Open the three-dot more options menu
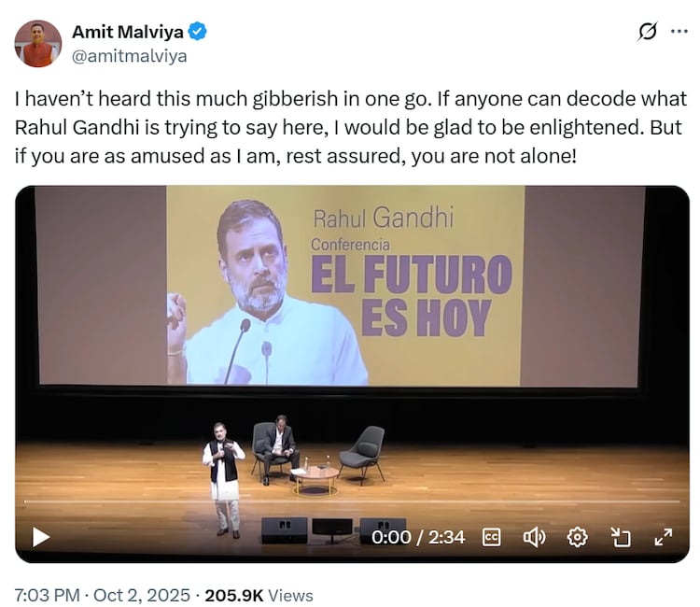 [679, 32]
